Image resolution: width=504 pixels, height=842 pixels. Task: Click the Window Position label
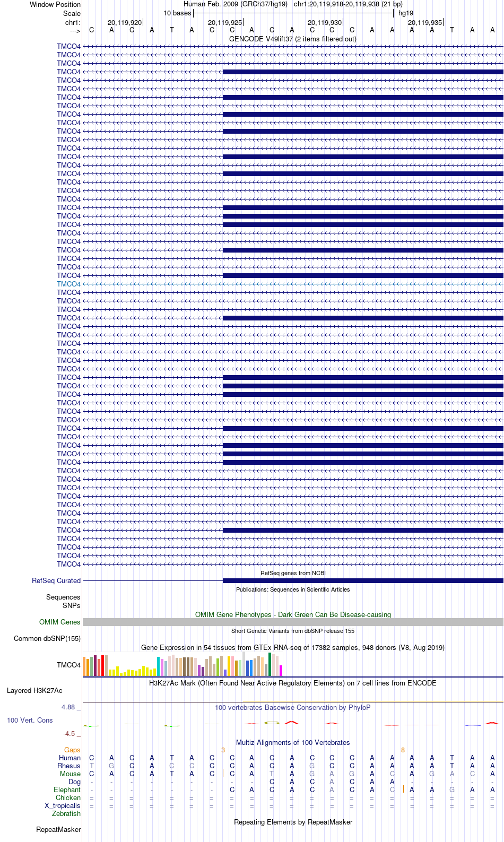coord(55,4)
